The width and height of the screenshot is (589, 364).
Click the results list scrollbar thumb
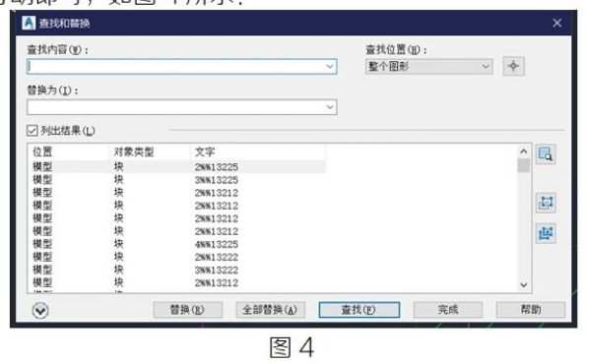tap(524, 165)
